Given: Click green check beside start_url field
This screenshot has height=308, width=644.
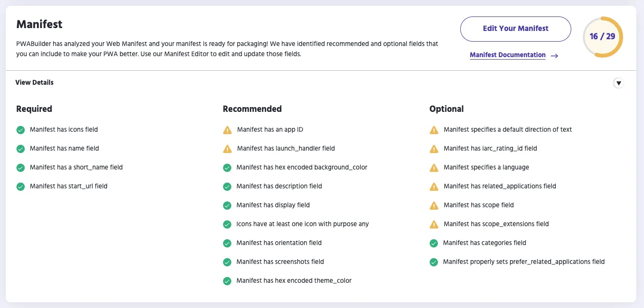Looking at the screenshot, I should pyautogui.click(x=20, y=186).
